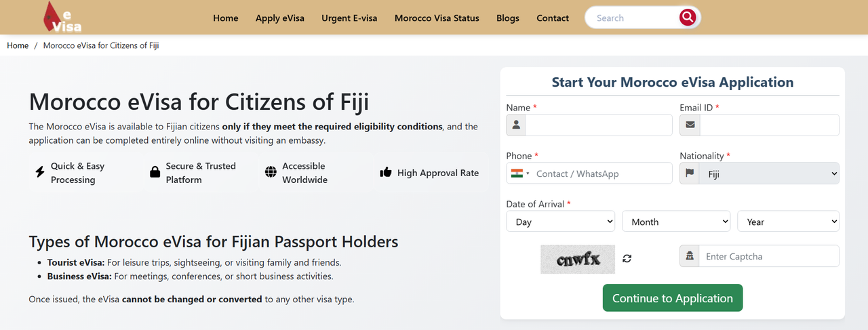The width and height of the screenshot is (868, 330).
Task: Expand the Month arrival dropdown
Action: click(x=675, y=222)
